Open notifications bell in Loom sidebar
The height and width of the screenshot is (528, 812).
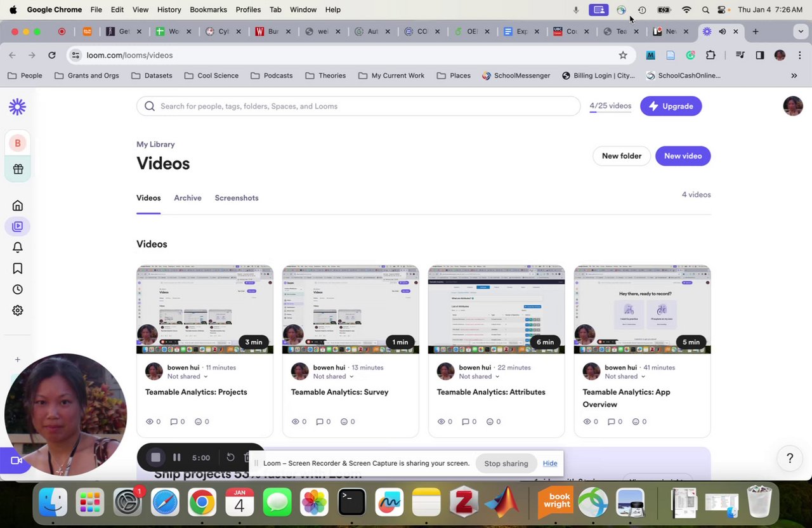18,247
